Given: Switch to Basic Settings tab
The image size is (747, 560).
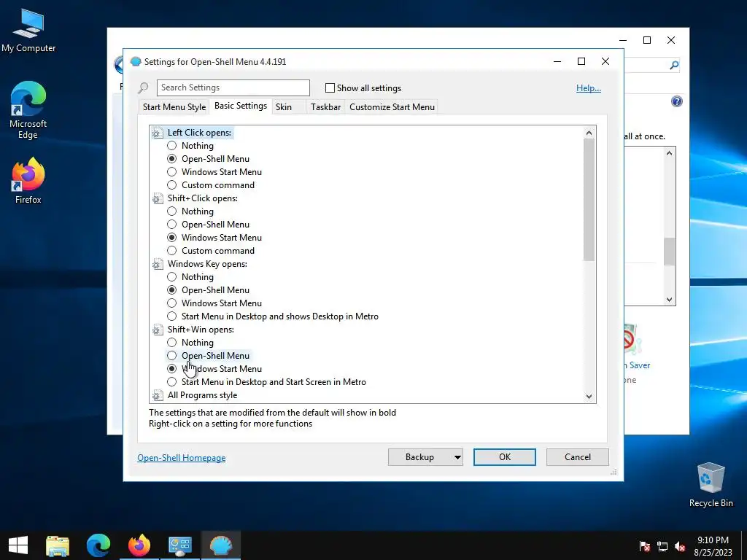Looking at the screenshot, I should (241, 106).
